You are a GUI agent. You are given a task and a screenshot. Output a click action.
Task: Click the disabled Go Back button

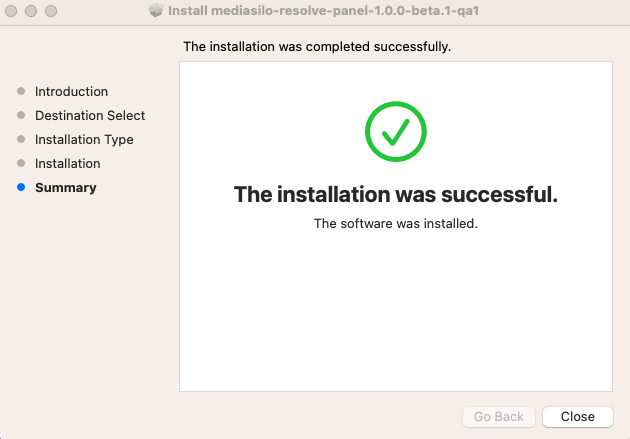pyautogui.click(x=499, y=416)
